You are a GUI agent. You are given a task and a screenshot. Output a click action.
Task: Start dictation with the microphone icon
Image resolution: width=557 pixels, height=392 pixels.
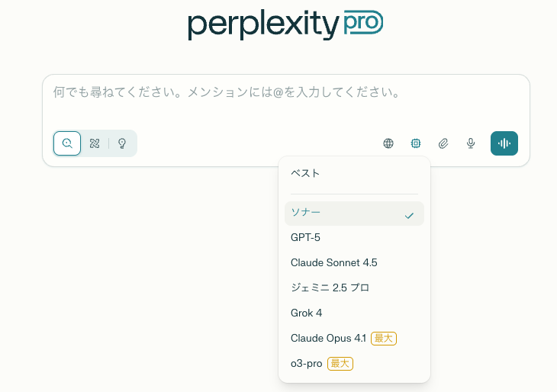472,143
